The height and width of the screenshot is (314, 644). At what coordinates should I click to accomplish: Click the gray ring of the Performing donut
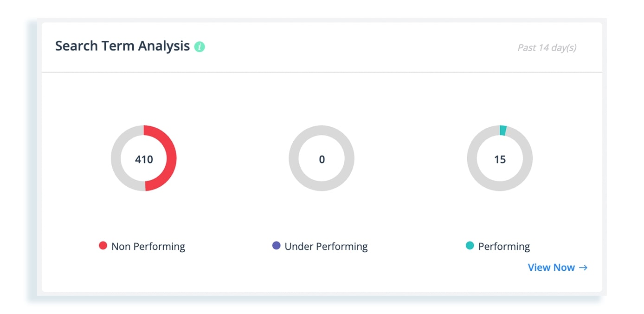pos(472,158)
